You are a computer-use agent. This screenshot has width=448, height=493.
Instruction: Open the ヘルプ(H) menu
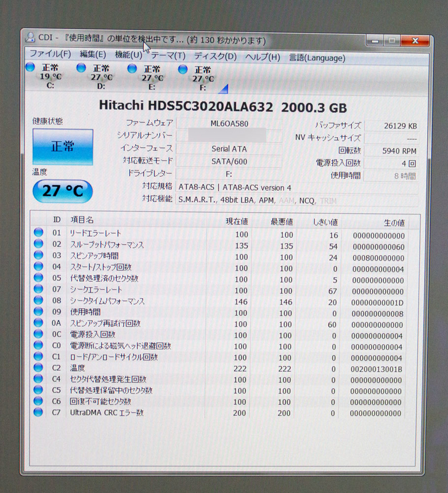coord(263,57)
